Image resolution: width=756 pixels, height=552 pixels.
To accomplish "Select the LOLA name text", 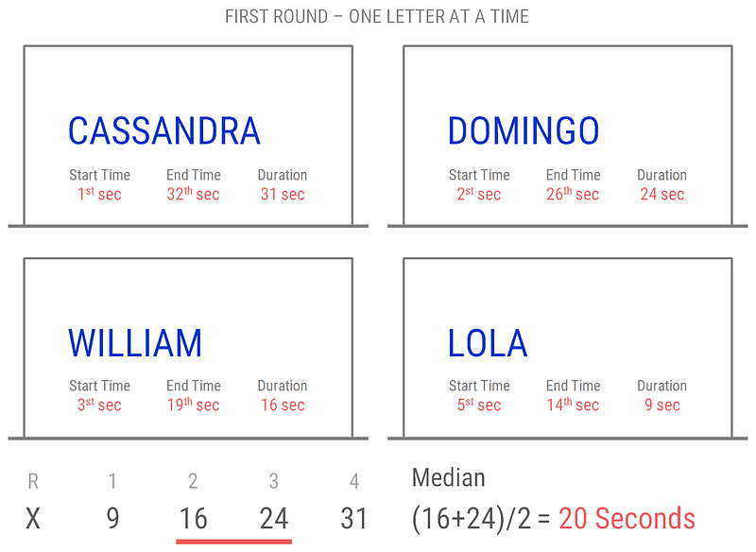I will coord(488,343).
